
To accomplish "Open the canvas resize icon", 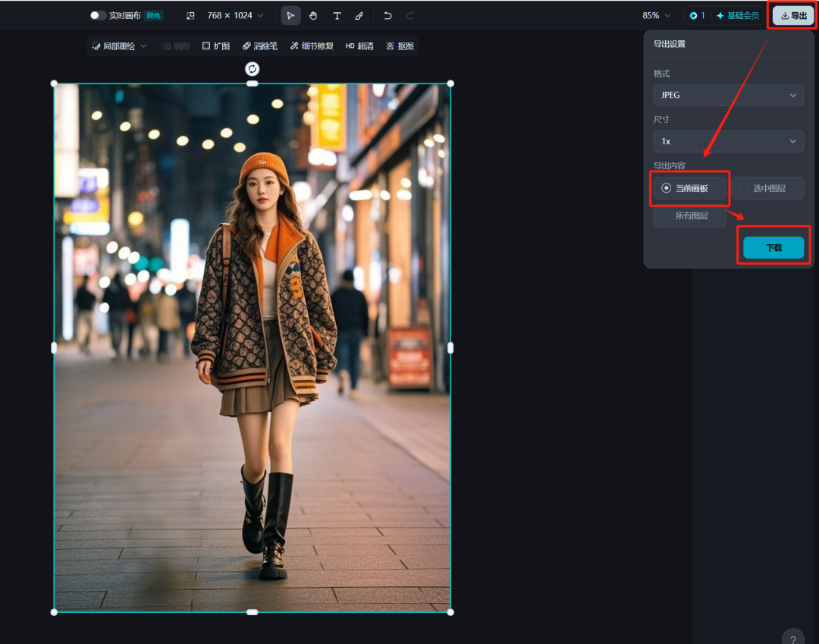I will (x=190, y=15).
